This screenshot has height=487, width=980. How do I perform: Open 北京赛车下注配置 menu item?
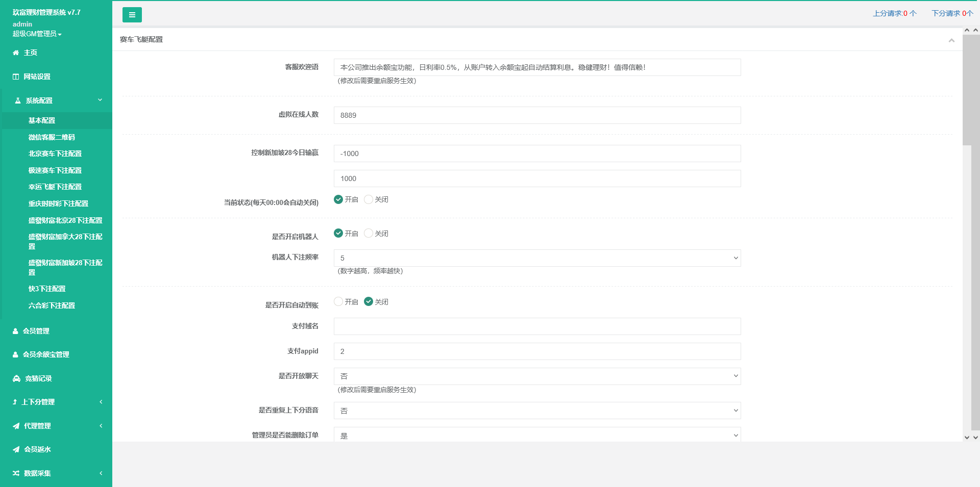pyautogui.click(x=56, y=153)
